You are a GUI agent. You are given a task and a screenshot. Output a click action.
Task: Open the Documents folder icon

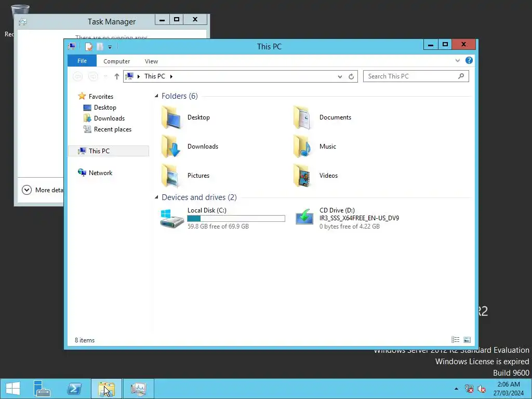tap(303, 117)
